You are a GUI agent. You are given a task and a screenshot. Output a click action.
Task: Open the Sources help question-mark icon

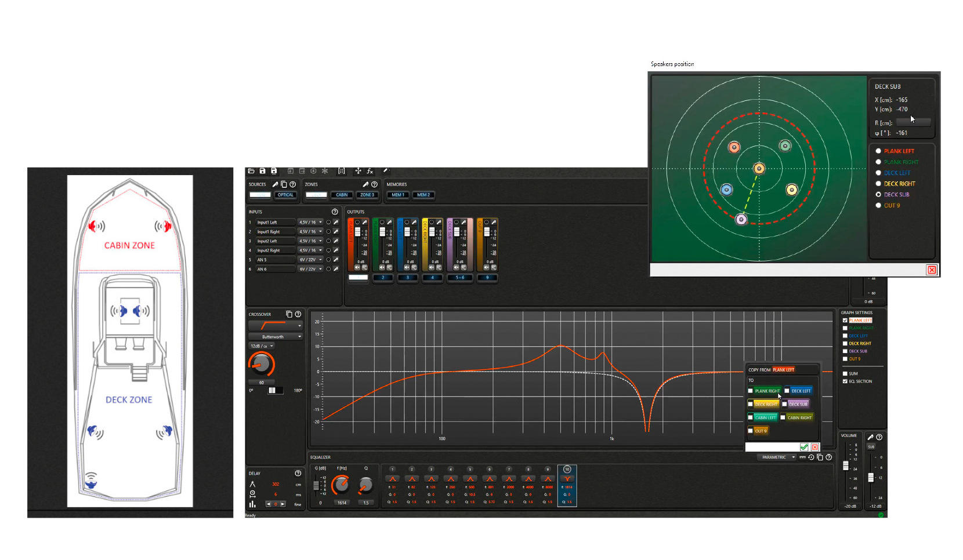[x=293, y=184]
